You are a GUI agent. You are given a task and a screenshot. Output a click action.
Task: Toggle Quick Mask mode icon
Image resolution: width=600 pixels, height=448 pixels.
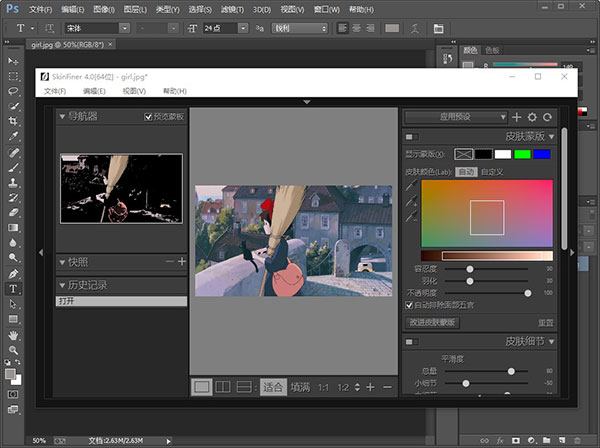(x=13, y=394)
